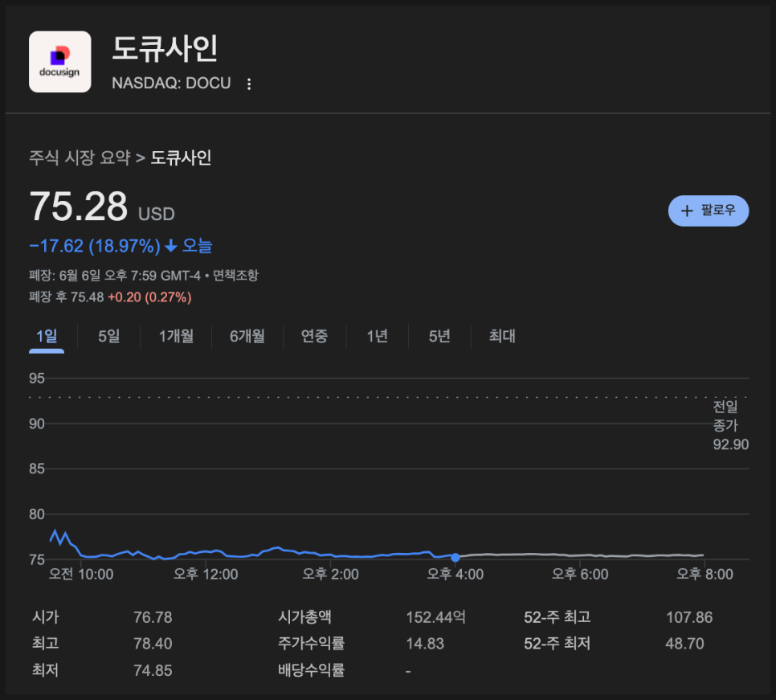Click the 배당수익률 label
The height and width of the screenshot is (700, 776).
312,670
